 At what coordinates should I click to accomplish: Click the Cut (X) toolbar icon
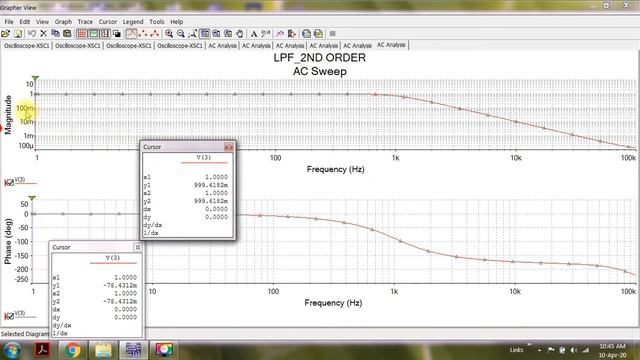tap(43, 34)
